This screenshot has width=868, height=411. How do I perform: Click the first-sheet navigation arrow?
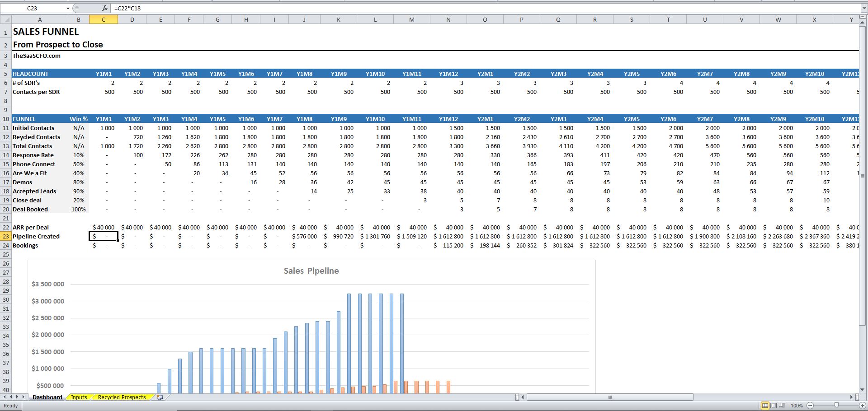pyautogui.click(x=4, y=397)
